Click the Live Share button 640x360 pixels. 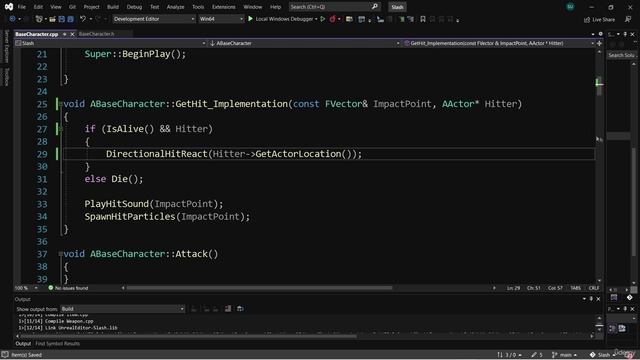600,19
